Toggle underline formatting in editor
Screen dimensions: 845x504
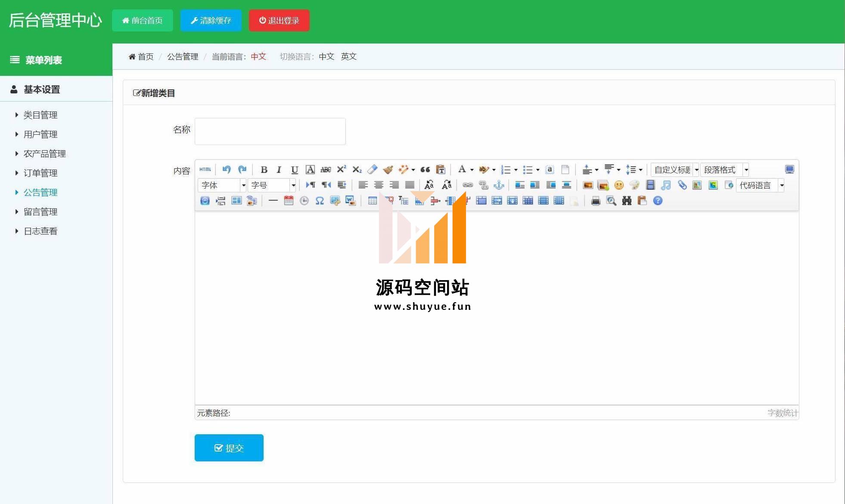[x=294, y=170]
